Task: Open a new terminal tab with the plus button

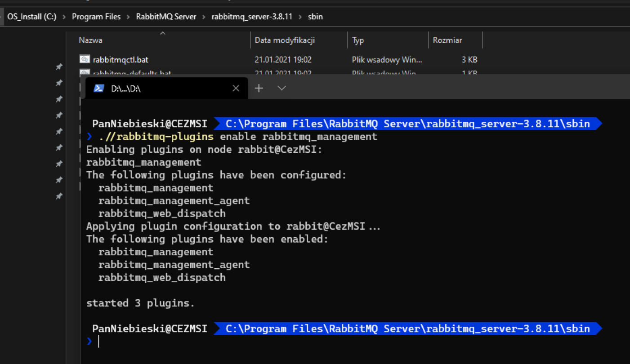Action: 259,88
